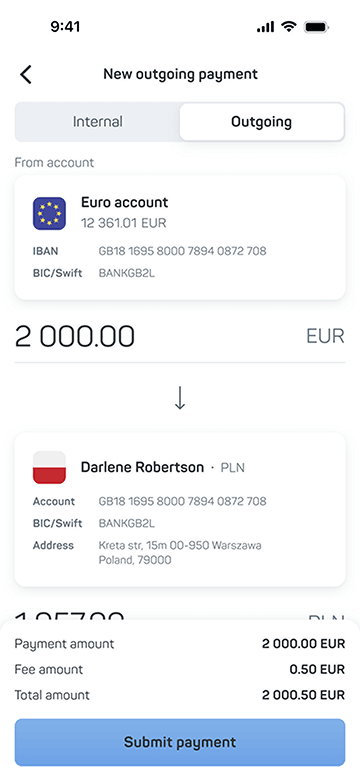Click the Warszawa recipient address
The width and height of the screenshot is (360, 781).
click(x=180, y=553)
